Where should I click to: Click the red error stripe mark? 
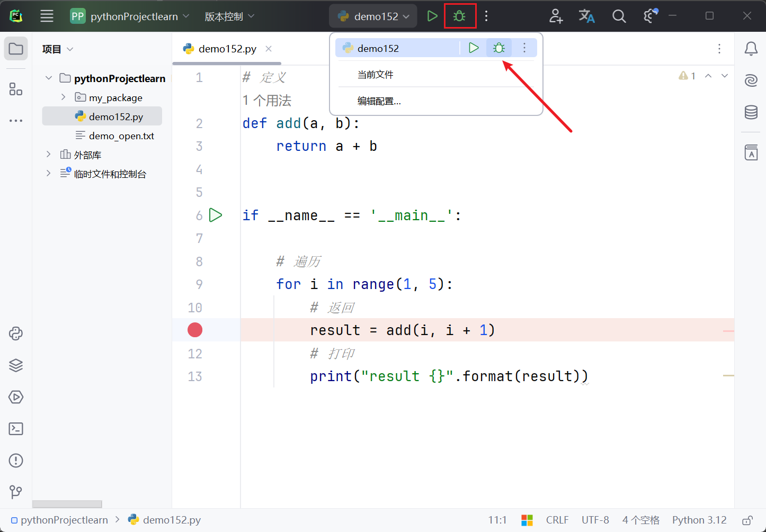click(x=728, y=331)
